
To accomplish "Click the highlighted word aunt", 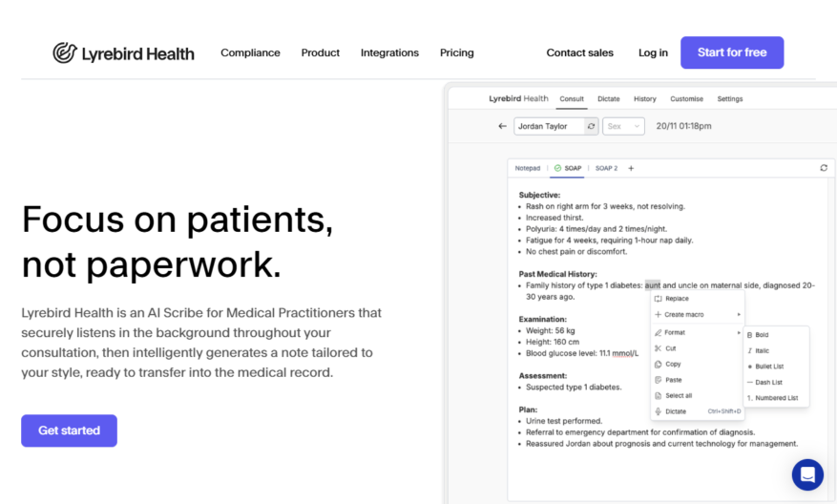I will (x=652, y=285).
